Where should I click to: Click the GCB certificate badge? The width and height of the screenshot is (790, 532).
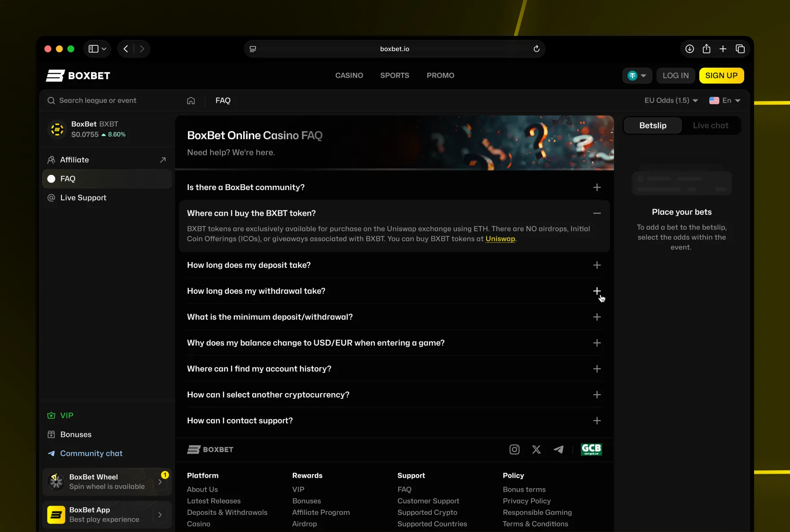pos(591,449)
